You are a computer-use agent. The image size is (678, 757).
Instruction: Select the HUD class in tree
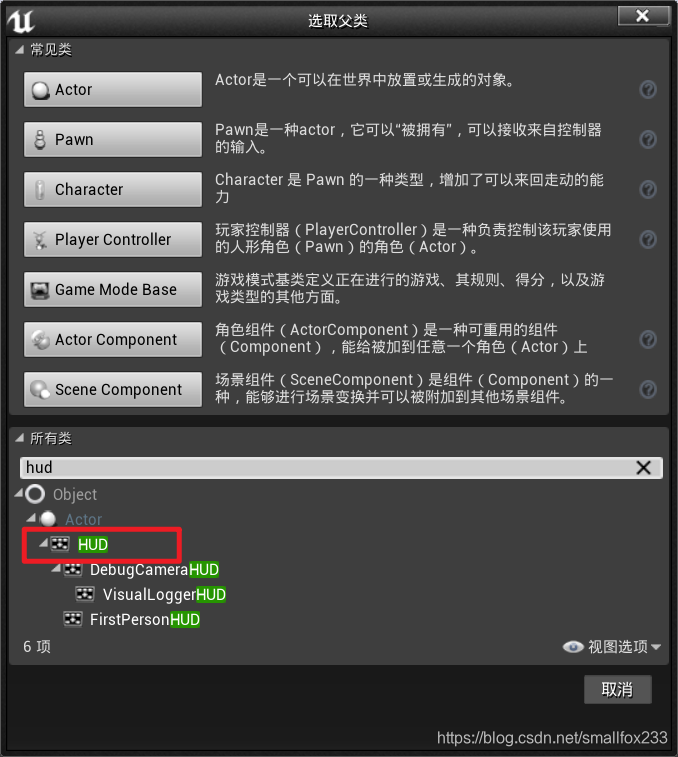click(93, 545)
